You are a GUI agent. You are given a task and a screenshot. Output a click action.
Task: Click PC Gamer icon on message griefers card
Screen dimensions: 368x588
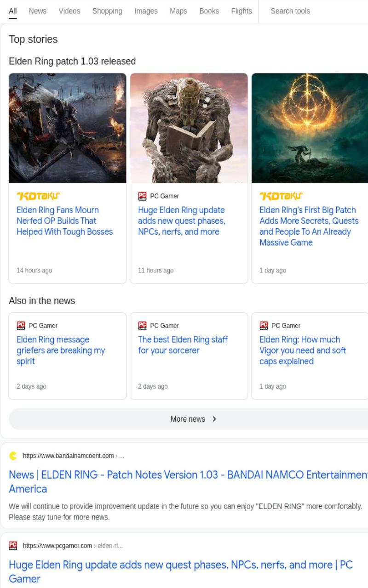pyautogui.click(x=21, y=326)
